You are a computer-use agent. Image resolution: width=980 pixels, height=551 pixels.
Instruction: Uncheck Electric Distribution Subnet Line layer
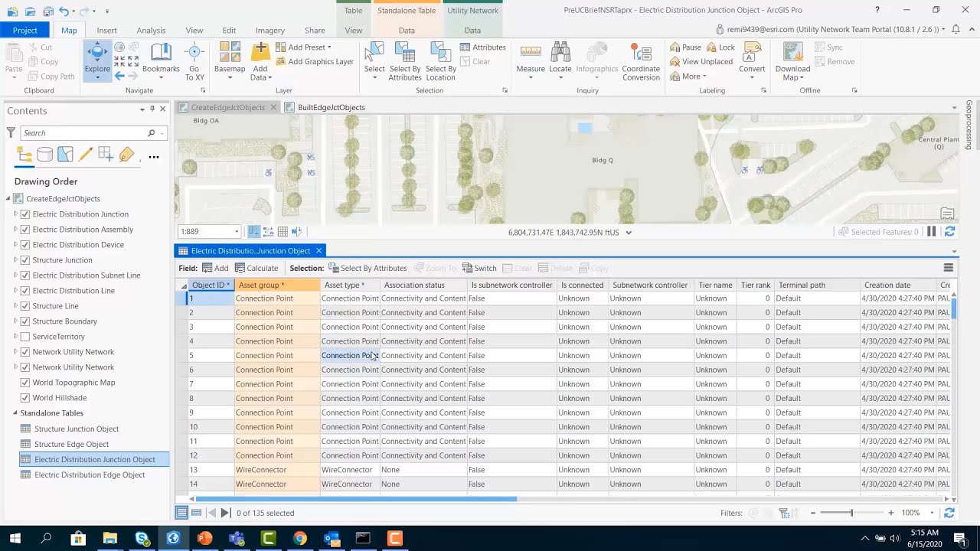coord(25,275)
